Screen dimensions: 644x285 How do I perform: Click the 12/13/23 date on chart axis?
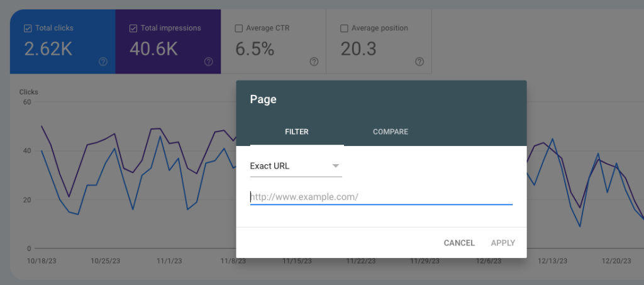point(552,260)
